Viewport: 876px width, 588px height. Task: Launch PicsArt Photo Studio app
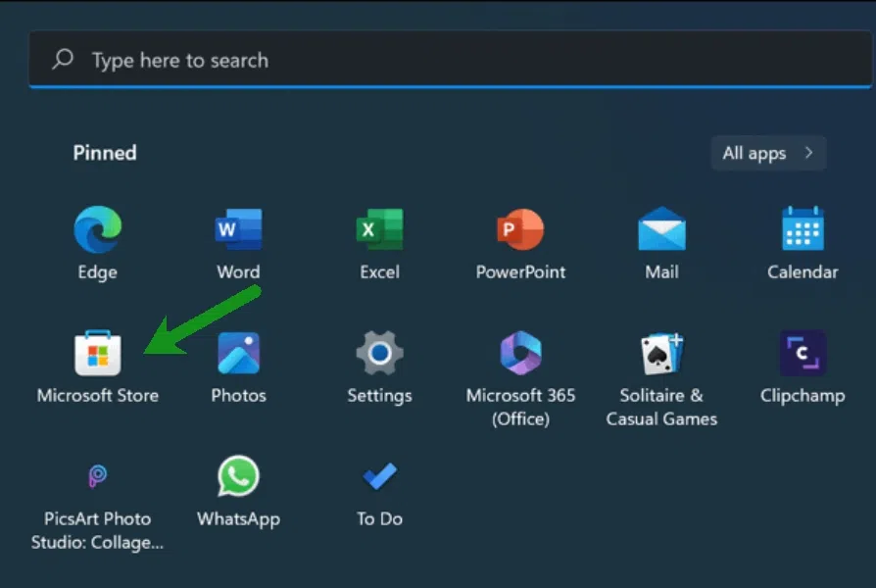[x=98, y=476]
